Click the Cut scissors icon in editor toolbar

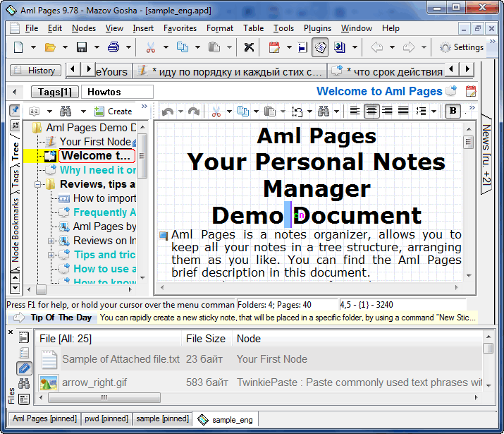coord(216,111)
